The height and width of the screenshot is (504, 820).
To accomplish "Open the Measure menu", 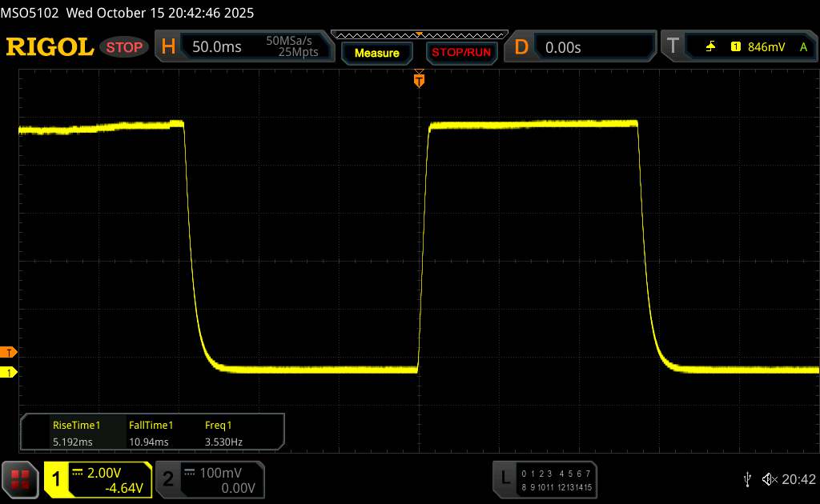I will pyautogui.click(x=376, y=53).
